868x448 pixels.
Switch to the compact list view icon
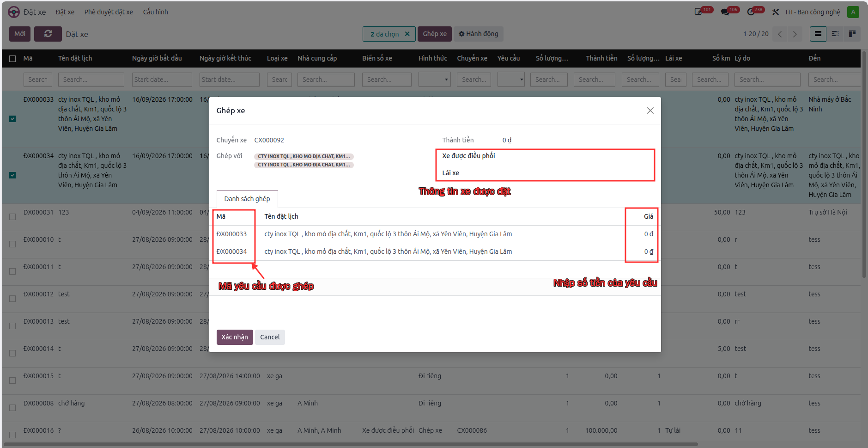point(835,34)
